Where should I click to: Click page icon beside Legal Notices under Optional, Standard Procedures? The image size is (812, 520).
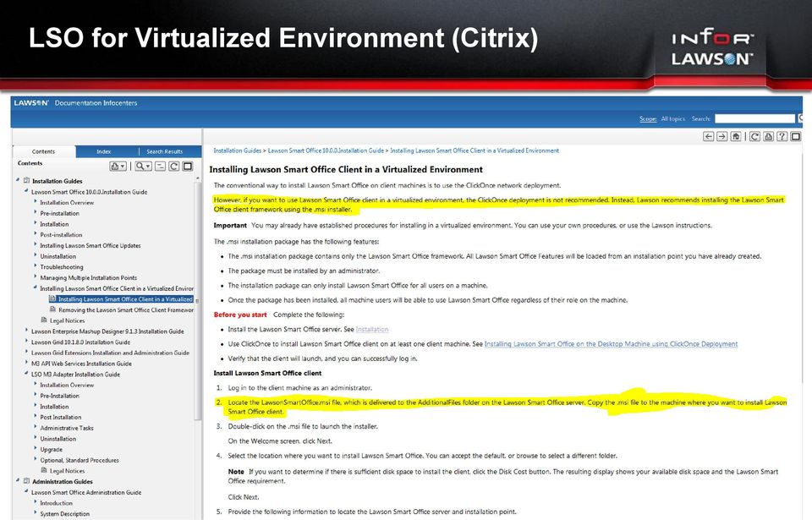click(x=44, y=470)
